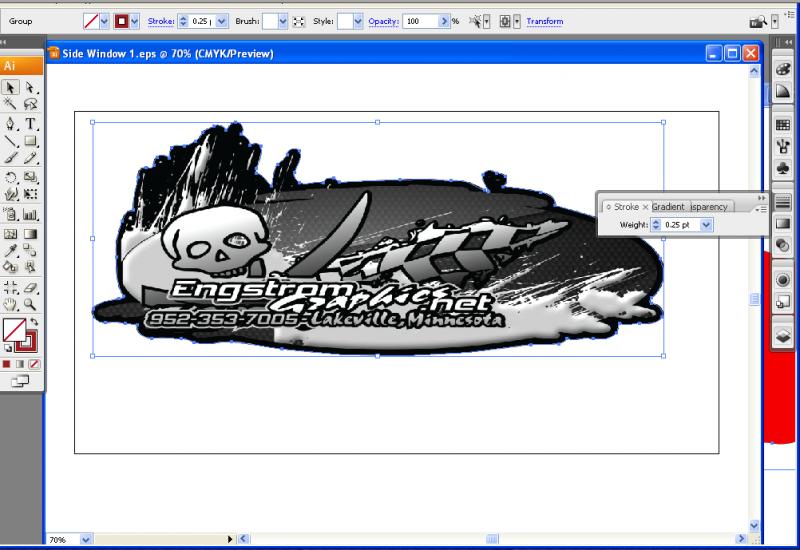The height and width of the screenshot is (550, 800).
Task: Choose the Lasso tool
Action: tap(31, 105)
